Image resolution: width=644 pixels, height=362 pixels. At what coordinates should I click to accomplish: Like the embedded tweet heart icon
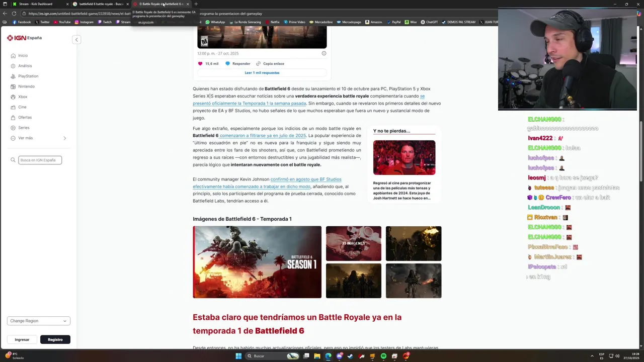(x=200, y=63)
